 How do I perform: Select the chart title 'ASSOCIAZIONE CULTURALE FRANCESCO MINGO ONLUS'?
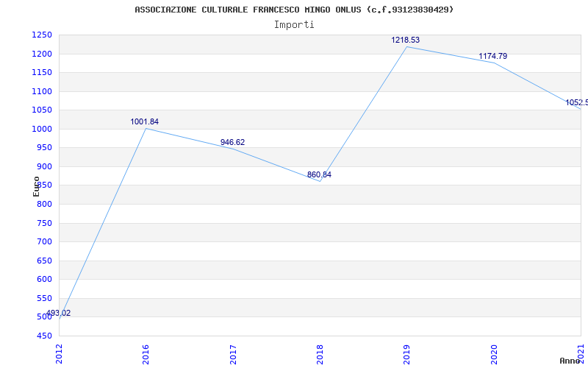click(248, 10)
